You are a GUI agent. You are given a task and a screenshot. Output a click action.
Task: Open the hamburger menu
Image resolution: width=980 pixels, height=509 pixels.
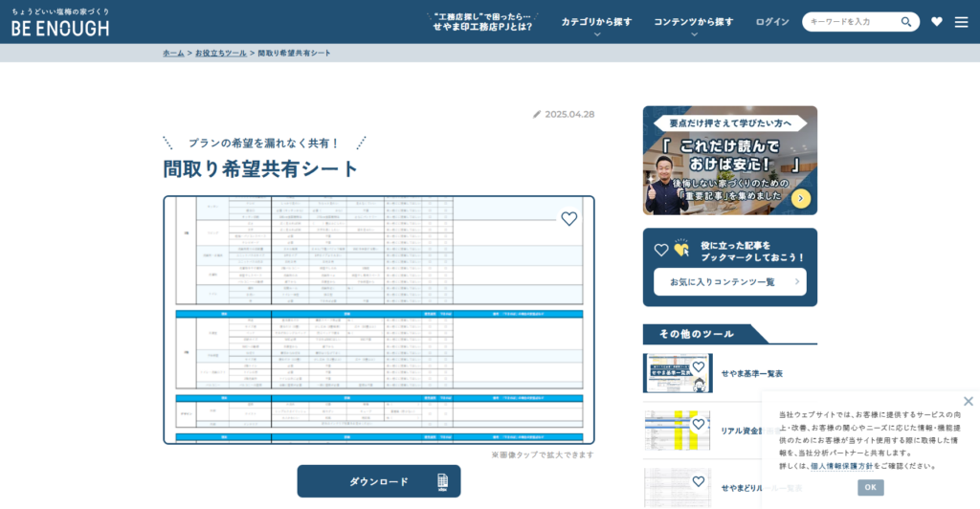961,22
